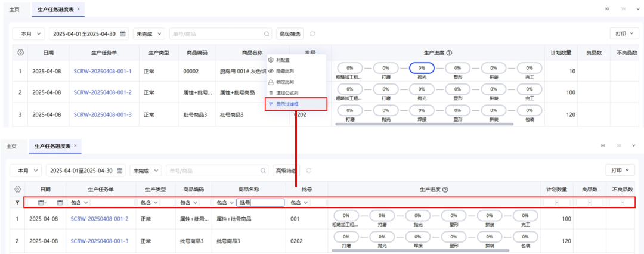The width and height of the screenshot is (644, 254).
Task: Open column settings gear in lower table
Action: [x=18, y=190]
